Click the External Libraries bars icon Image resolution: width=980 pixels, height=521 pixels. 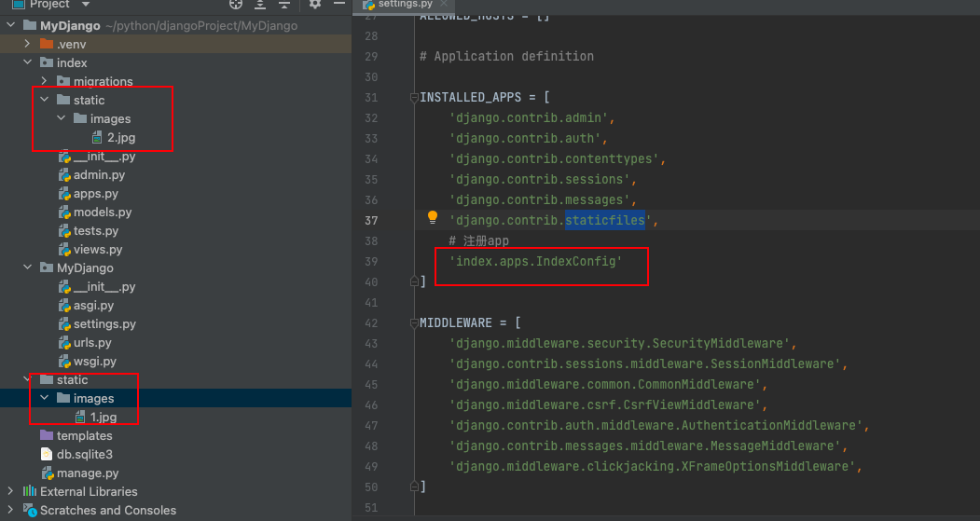[x=30, y=491]
